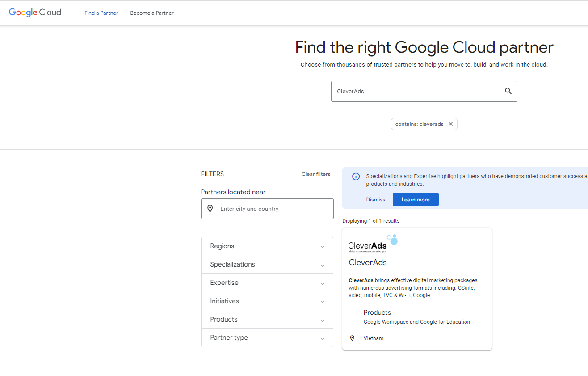
Task: Focus the partner search box containing CleverAds
Action: (x=424, y=91)
